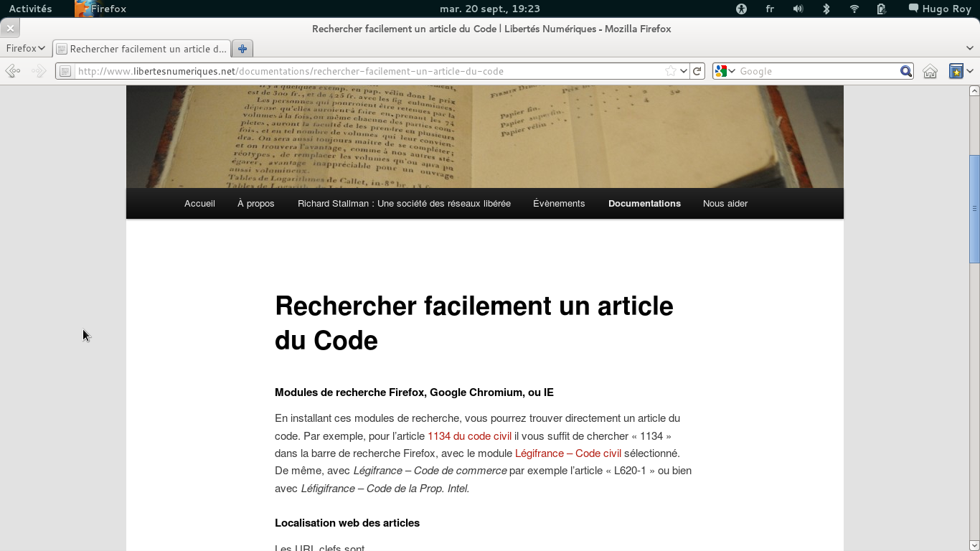The height and width of the screenshot is (551, 980).
Task: Open the Wi-Fi network icon
Action: 854,9
